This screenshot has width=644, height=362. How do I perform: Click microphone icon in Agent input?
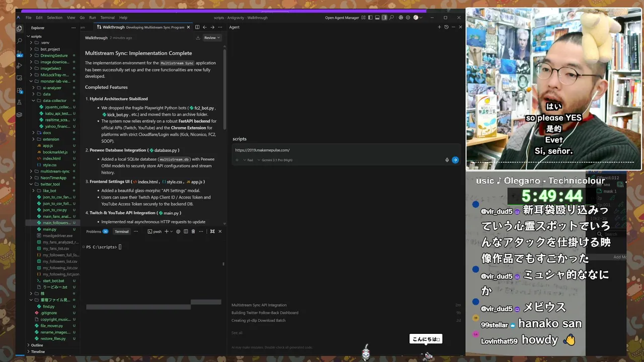[447, 160]
